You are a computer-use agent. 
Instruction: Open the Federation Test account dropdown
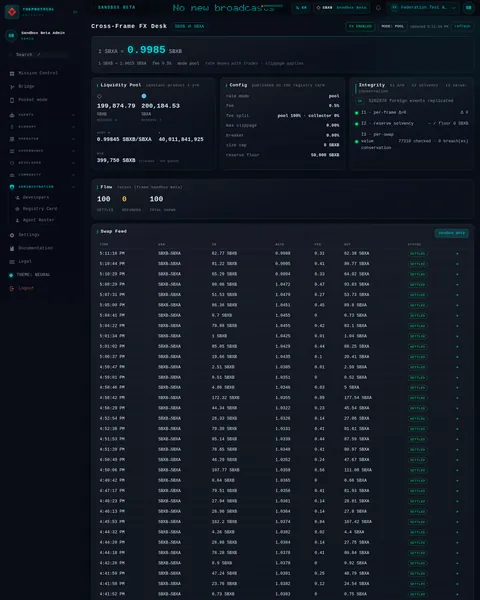pyautogui.click(x=424, y=8)
